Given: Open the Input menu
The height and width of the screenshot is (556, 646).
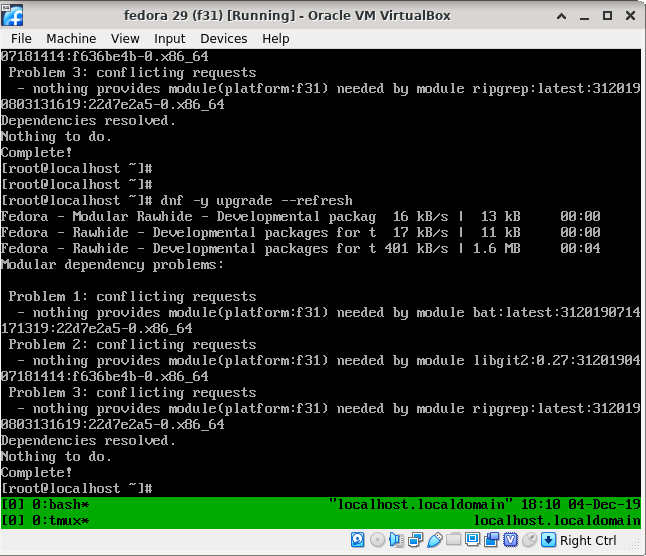Looking at the screenshot, I should click(170, 39).
